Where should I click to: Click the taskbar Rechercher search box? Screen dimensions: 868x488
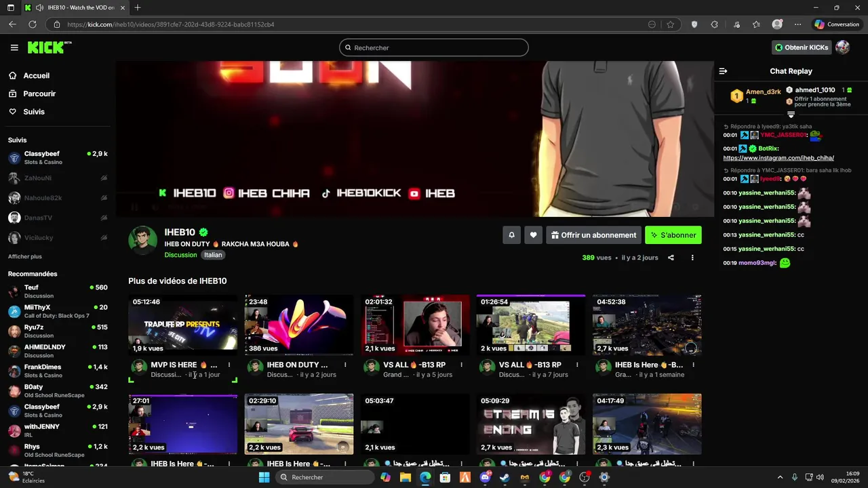pos(326,477)
